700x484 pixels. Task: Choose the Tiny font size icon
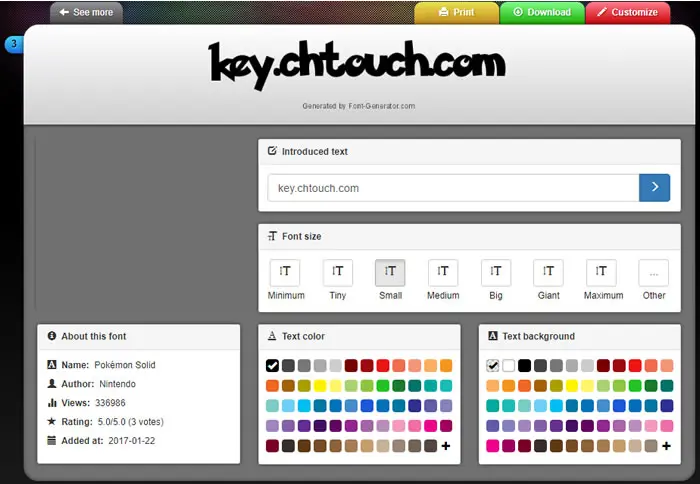pos(338,272)
